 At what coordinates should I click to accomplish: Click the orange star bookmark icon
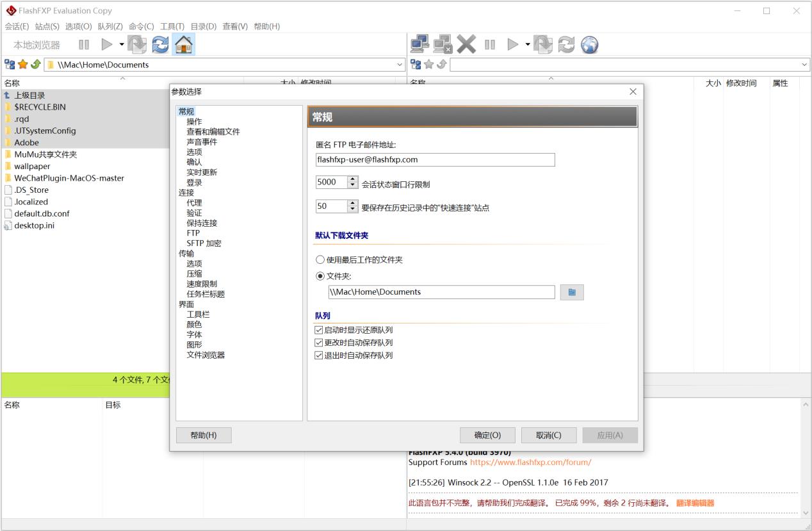pos(22,65)
